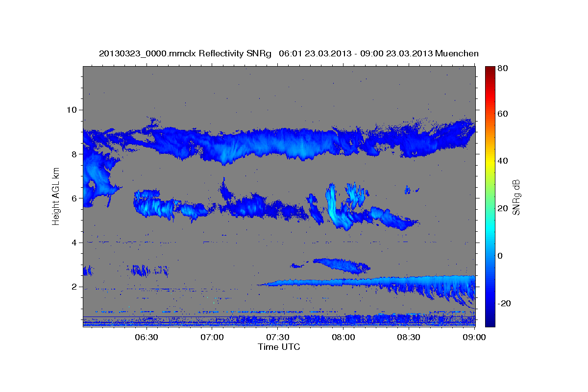This screenshot has height=392, width=588.
Task: Click the 06:30 time tick label
Action: tap(147, 337)
